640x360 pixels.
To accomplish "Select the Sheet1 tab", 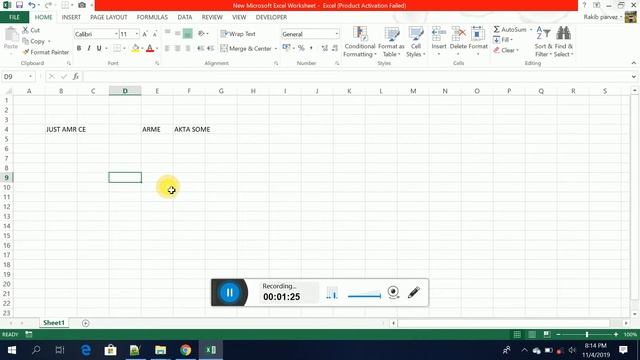I will (x=54, y=323).
